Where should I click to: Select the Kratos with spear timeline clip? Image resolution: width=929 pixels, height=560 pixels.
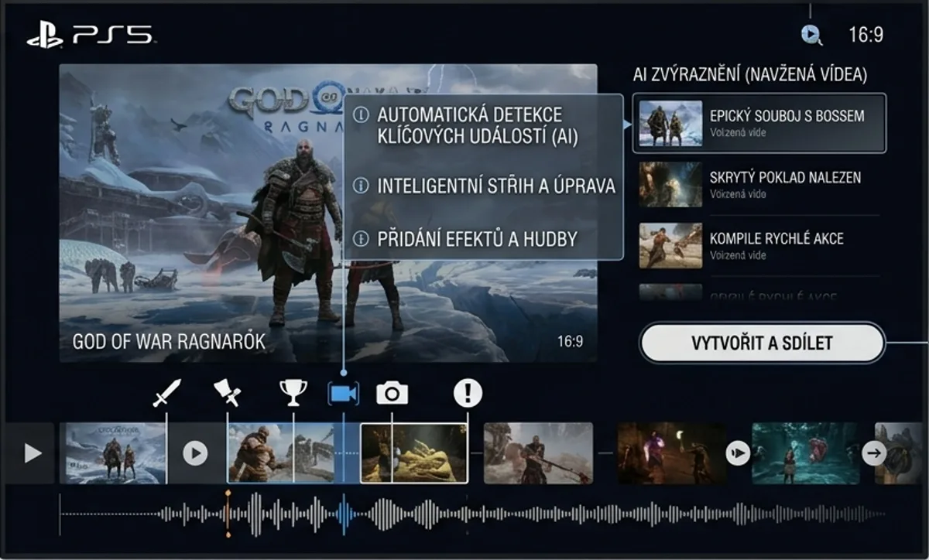[539, 453]
